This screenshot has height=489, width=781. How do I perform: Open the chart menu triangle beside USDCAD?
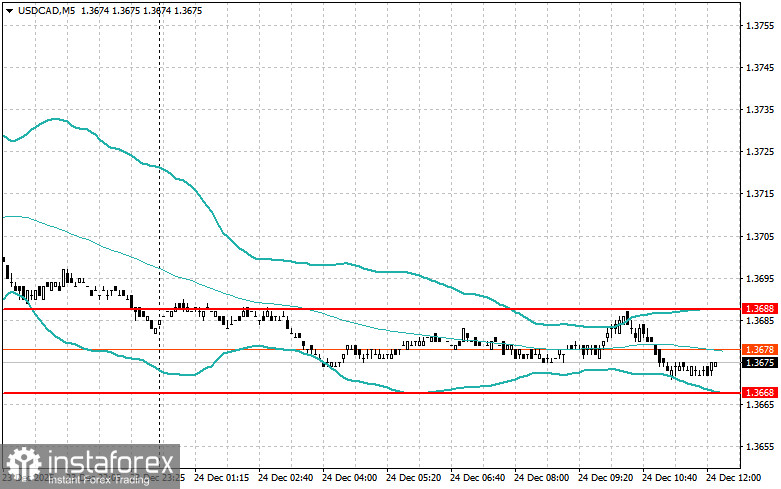9,11
